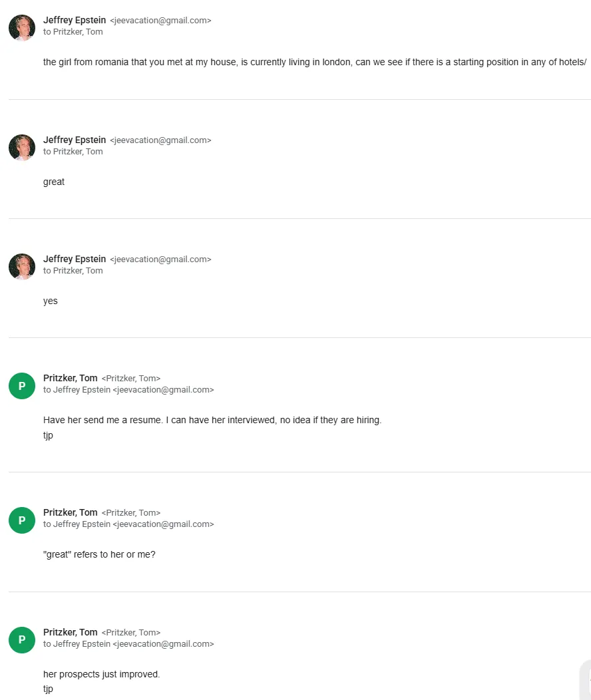Open the sender name on the Romania message
The image size is (591, 700).
coord(75,20)
